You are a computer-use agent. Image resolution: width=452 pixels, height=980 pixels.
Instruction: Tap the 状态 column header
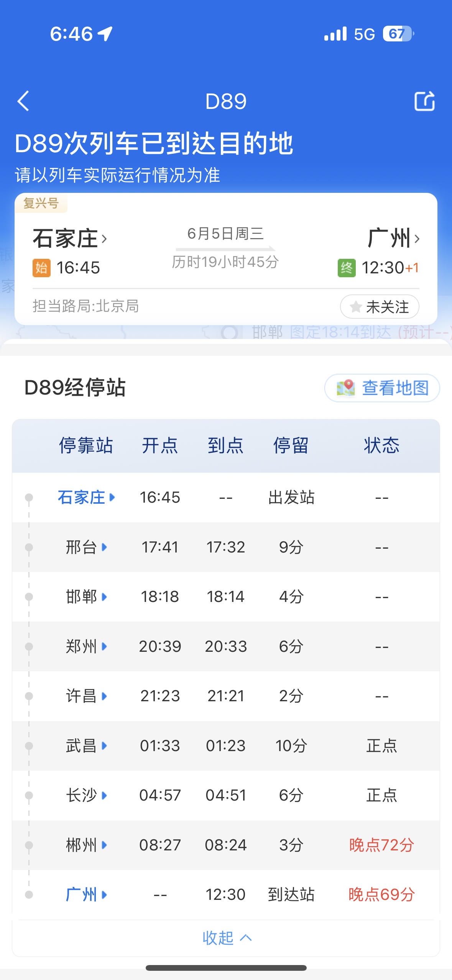tap(381, 446)
